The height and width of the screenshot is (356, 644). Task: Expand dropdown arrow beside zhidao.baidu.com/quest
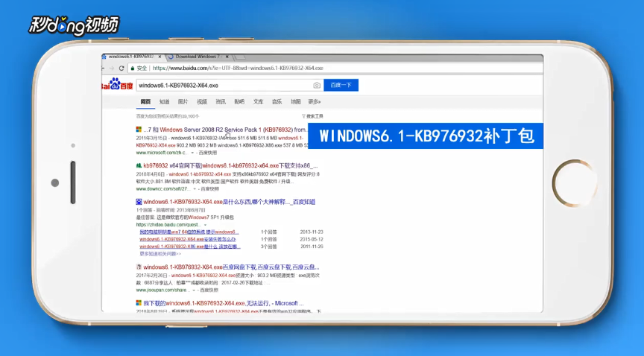(x=206, y=225)
